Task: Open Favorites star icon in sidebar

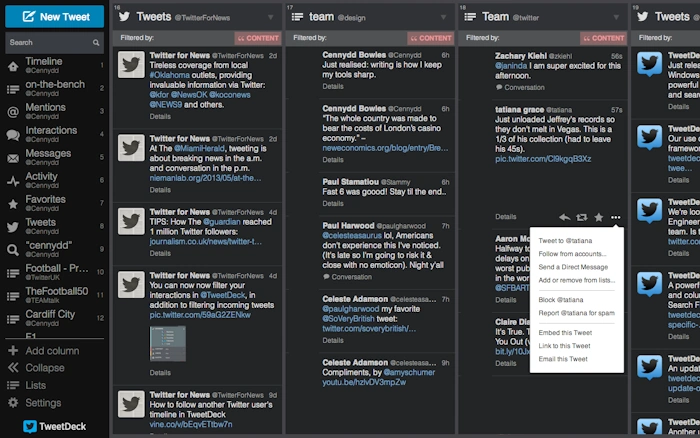Action: [13, 204]
